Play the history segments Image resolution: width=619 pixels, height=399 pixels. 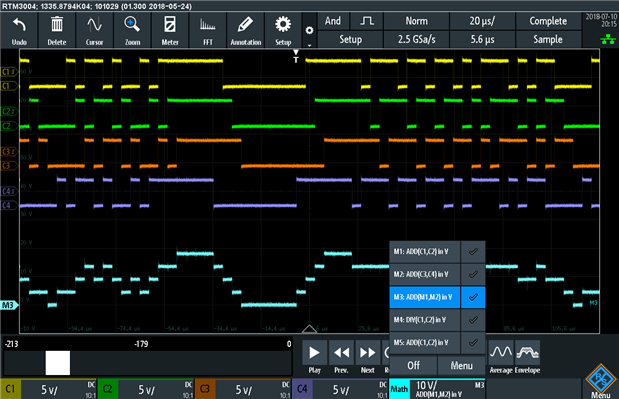(x=314, y=357)
